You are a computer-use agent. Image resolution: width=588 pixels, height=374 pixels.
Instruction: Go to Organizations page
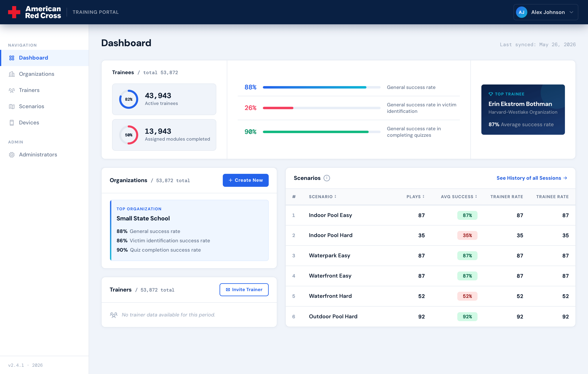pos(44,74)
